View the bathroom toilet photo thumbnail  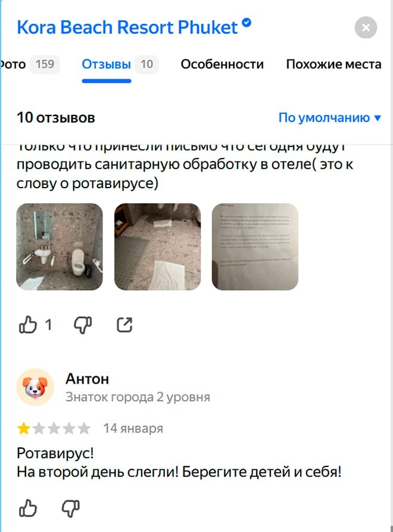(60, 247)
